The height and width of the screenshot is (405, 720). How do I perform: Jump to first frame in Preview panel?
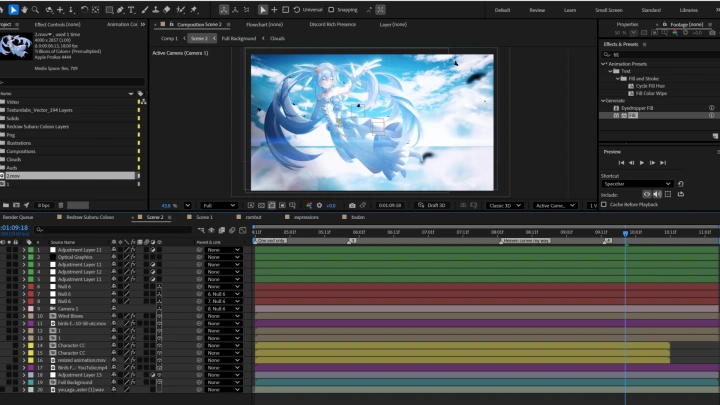(622, 162)
